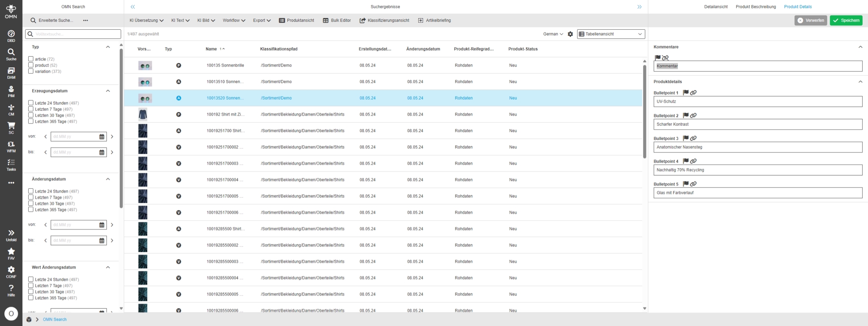
Task: Click the Speichern save button
Action: click(846, 20)
